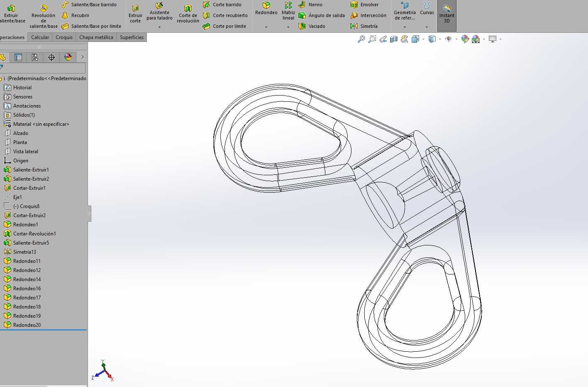Choose Saliente/Base por límite tool

[91, 26]
